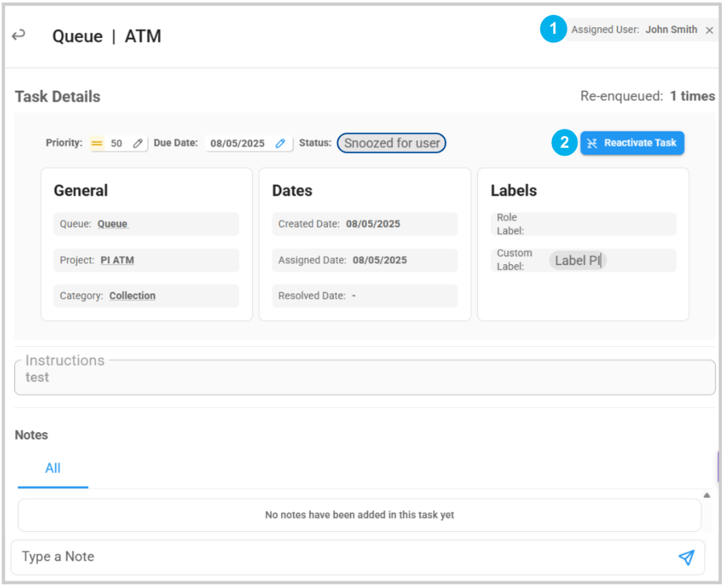Send the note with paper plane icon
The width and height of the screenshot is (726, 588).
(686, 557)
